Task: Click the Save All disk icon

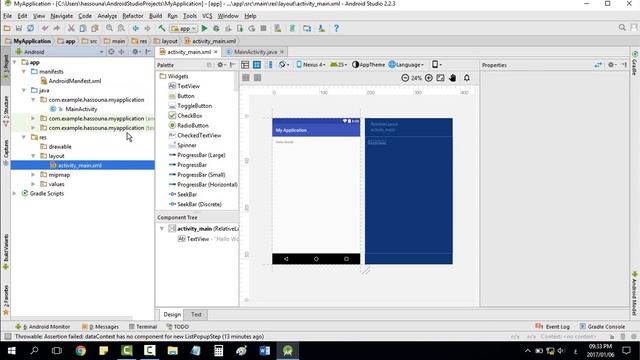Action: pos(19,28)
